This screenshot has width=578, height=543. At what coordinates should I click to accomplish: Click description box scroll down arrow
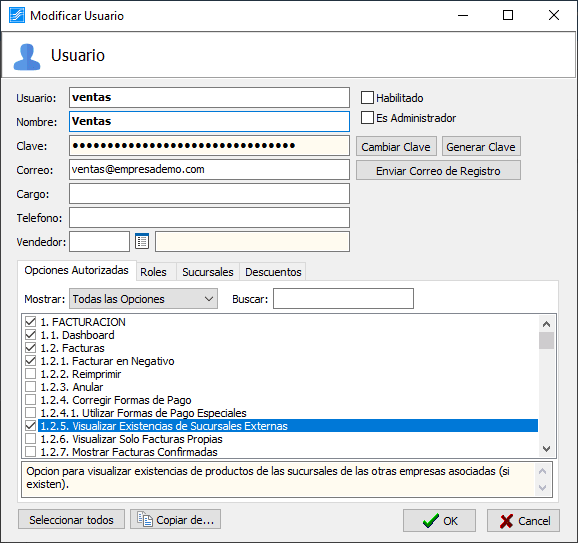point(543,488)
